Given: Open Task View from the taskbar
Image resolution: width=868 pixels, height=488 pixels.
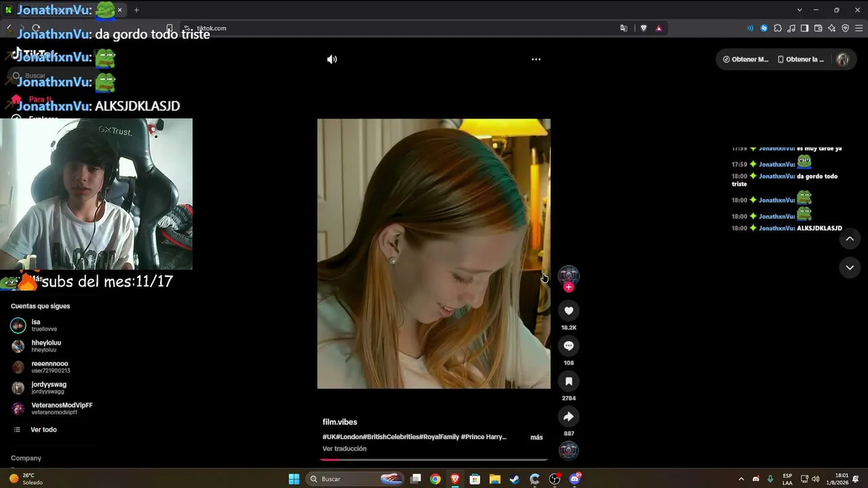Looking at the screenshot, I should tap(416, 479).
